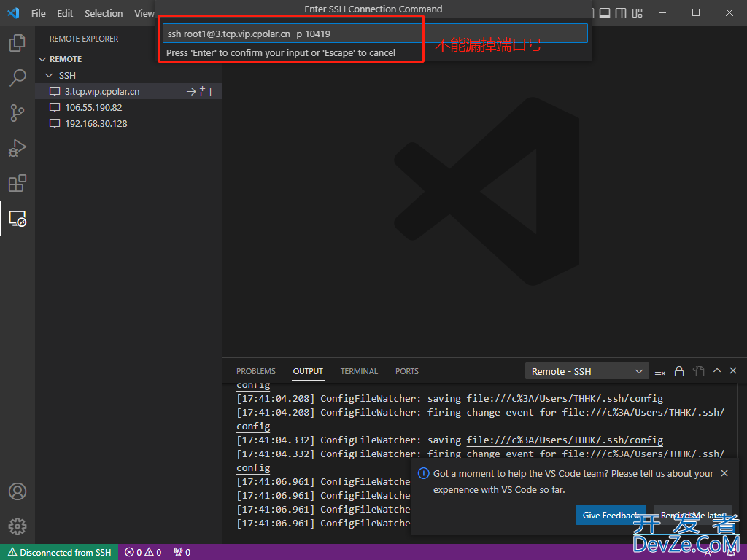Open the File menu
Screen dimensions: 747x560
coord(38,13)
